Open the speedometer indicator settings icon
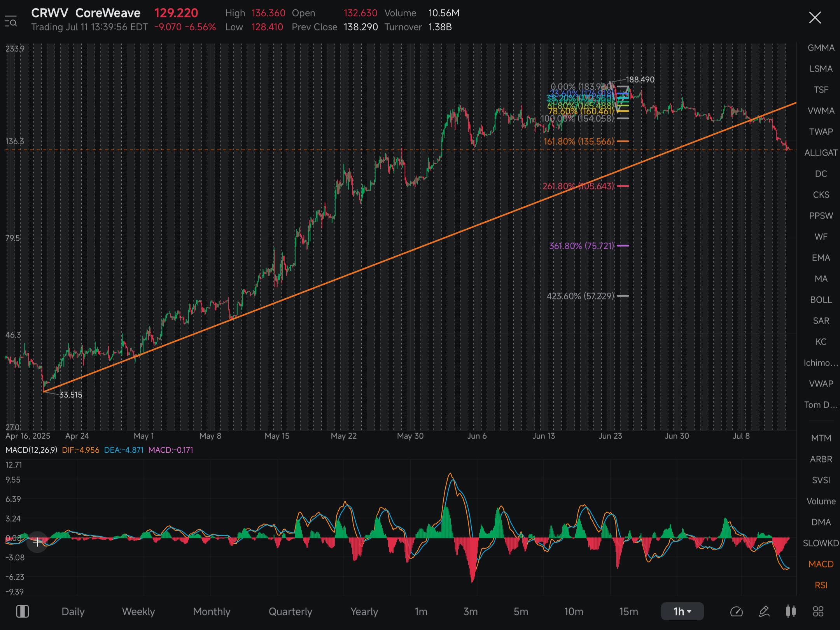 pyautogui.click(x=736, y=612)
